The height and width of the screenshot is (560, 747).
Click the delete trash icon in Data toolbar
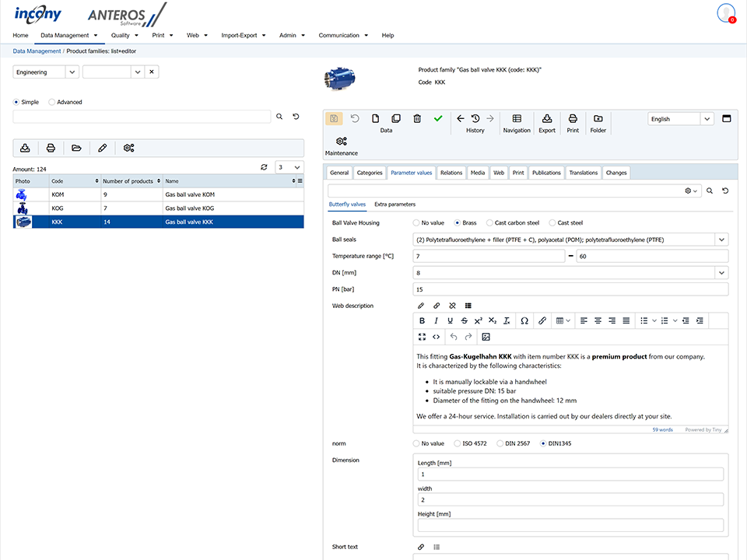tap(417, 118)
